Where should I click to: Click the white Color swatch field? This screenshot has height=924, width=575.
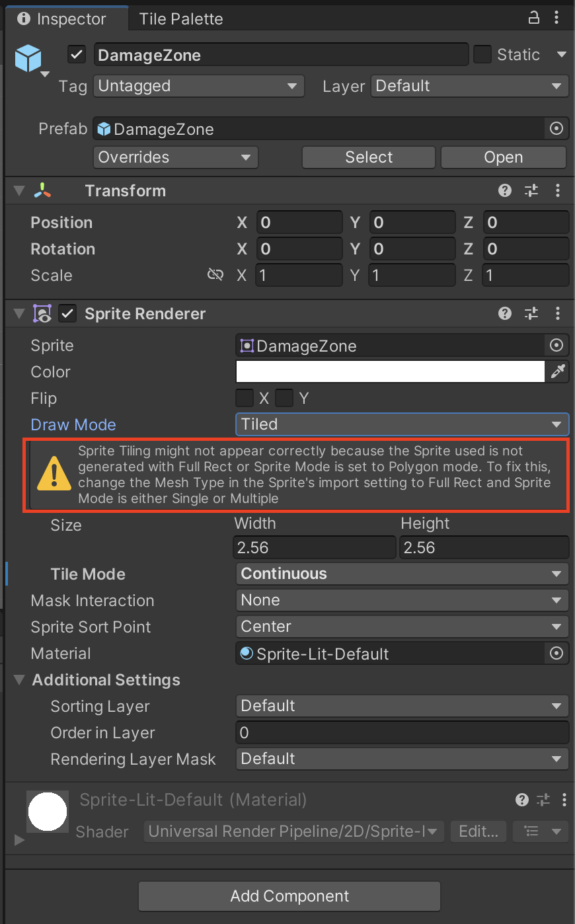tap(390, 372)
